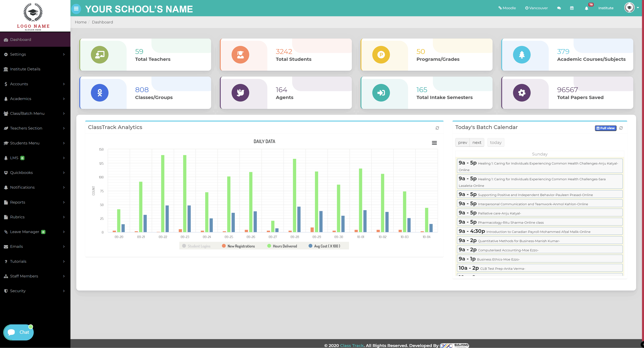Image resolution: width=644 pixels, height=348 pixels.
Task: Open the Business Ethics-Moe Ezzo event
Action: (x=540, y=259)
